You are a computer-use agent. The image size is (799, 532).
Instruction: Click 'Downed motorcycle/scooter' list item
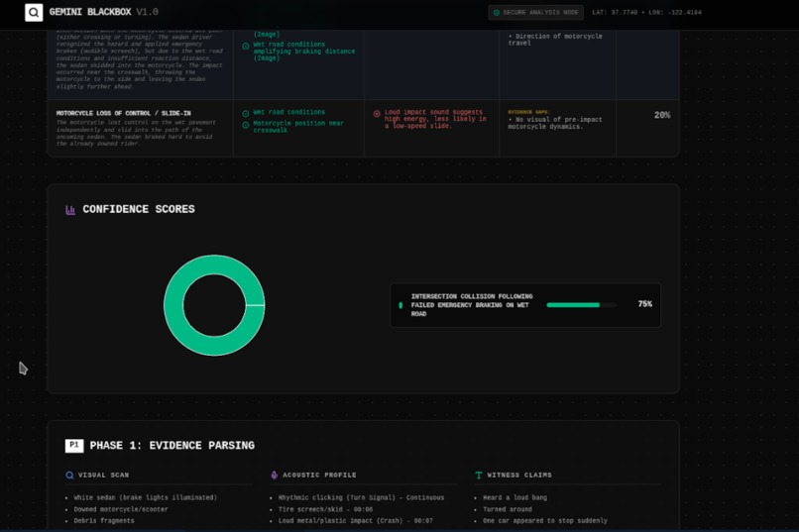[121, 509]
